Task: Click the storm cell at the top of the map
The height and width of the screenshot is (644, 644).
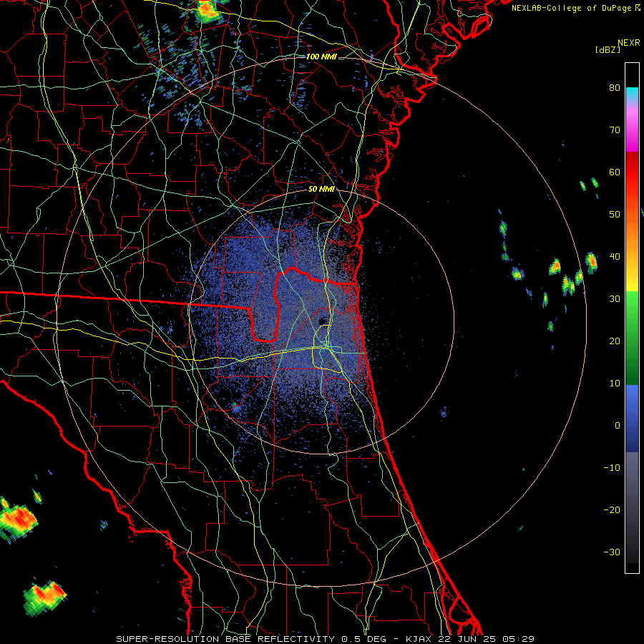Action: [207, 10]
